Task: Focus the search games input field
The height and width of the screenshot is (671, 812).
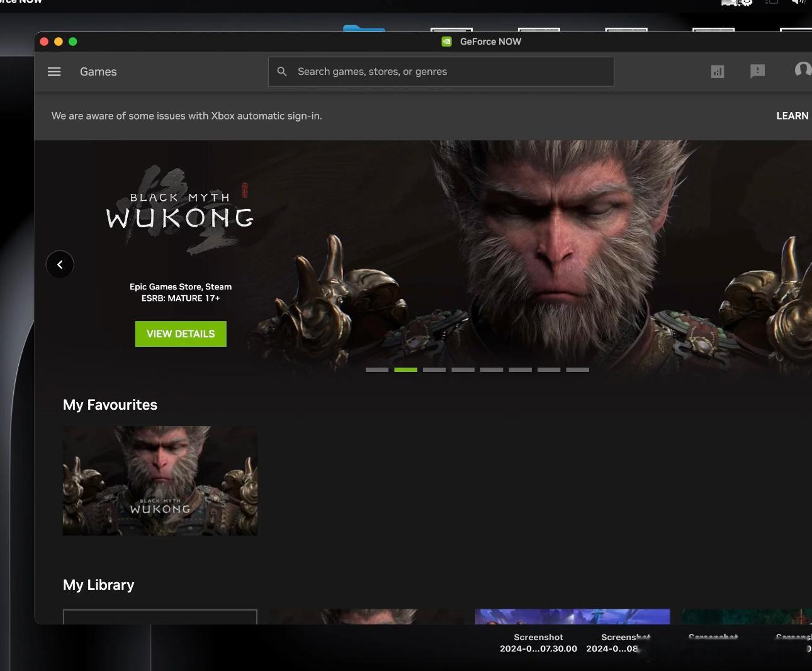Action: pyautogui.click(x=441, y=72)
